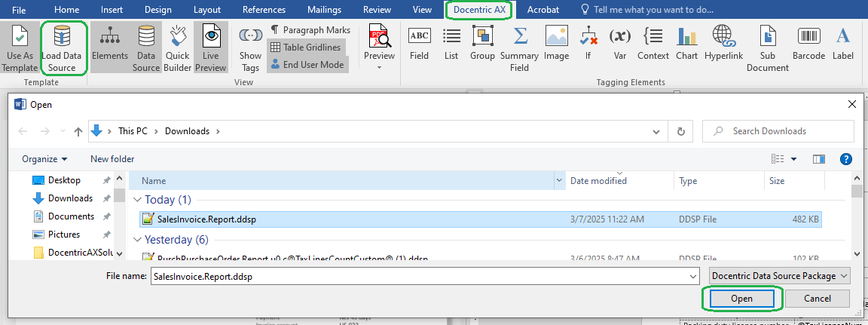Screen dimensions: 868x325
Task: Switch to the Insert tab
Action: 112,9
